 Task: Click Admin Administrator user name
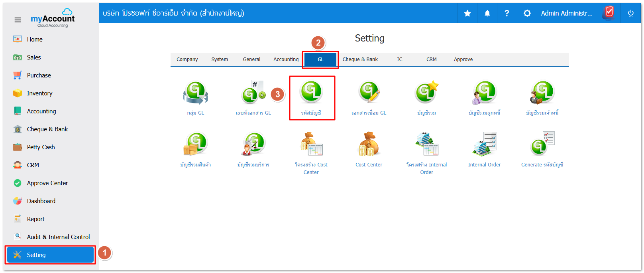click(x=566, y=14)
